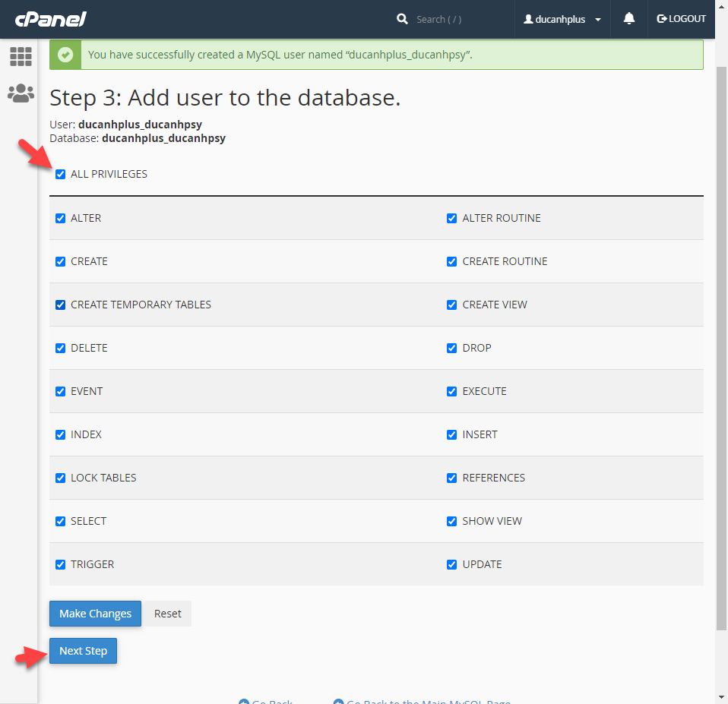The height and width of the screenshot is (704, 728).
Task: Click the notifications bell icon
Action: pos(628,19)
